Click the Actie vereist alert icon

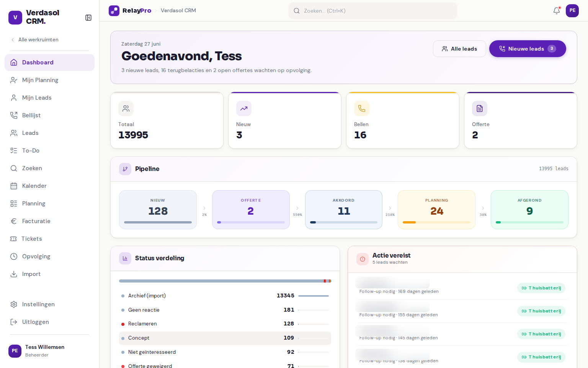click(x=363, y=259)
